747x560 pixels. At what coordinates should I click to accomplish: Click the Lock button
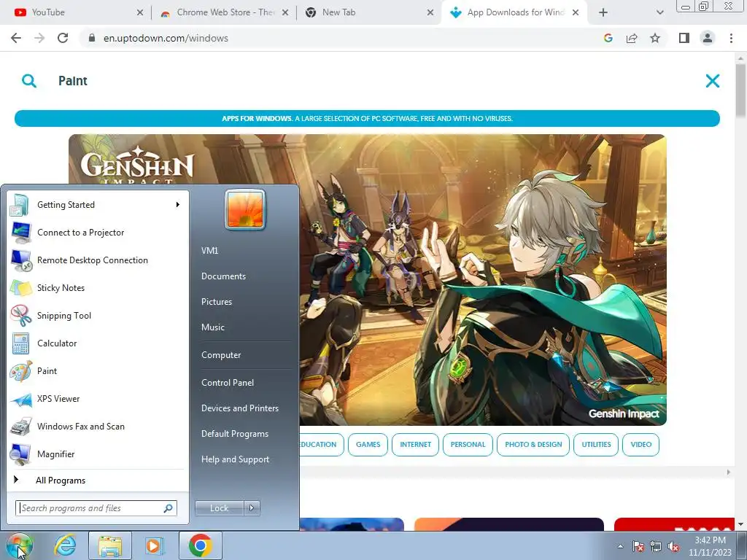pyautogui.click(x=219, y=508)
